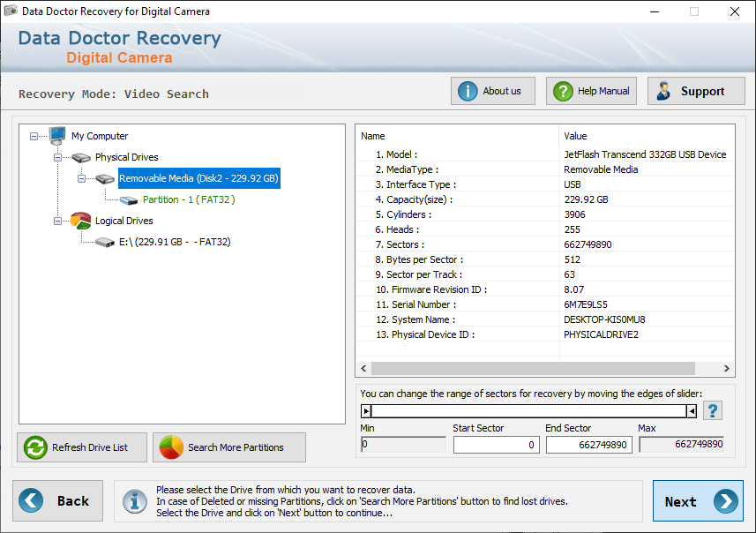Go Back to the previous step
Screen dimensions: 756x533
58,500
